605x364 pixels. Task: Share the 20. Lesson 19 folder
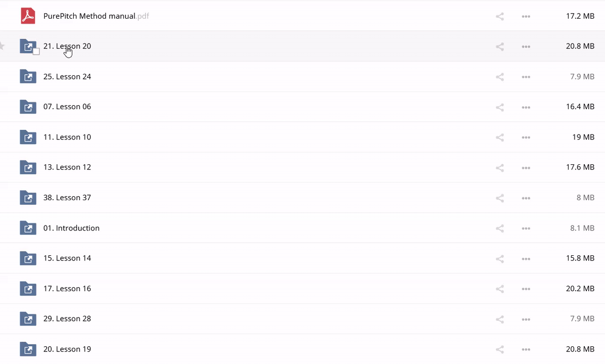500,349
